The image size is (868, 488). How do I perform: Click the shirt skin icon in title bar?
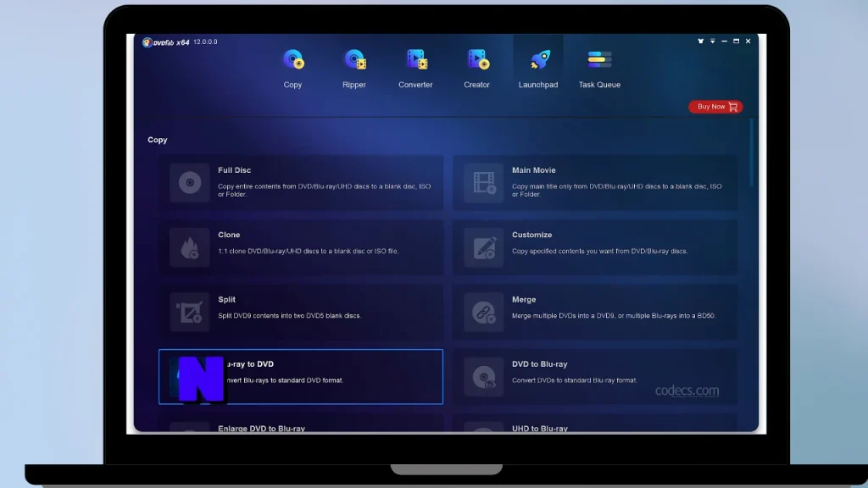pos(701,41)
